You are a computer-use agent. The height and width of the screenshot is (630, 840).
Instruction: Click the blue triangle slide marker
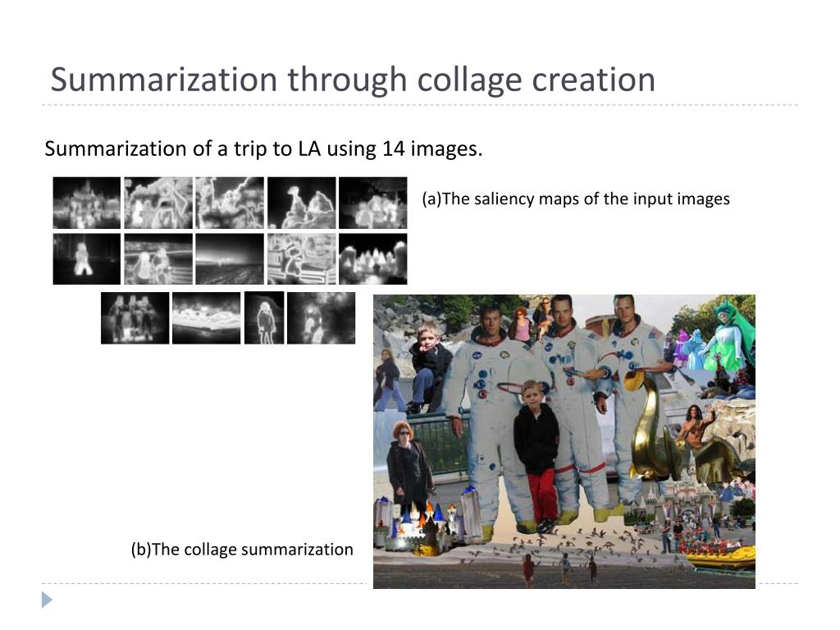click(x=47, y=600)
